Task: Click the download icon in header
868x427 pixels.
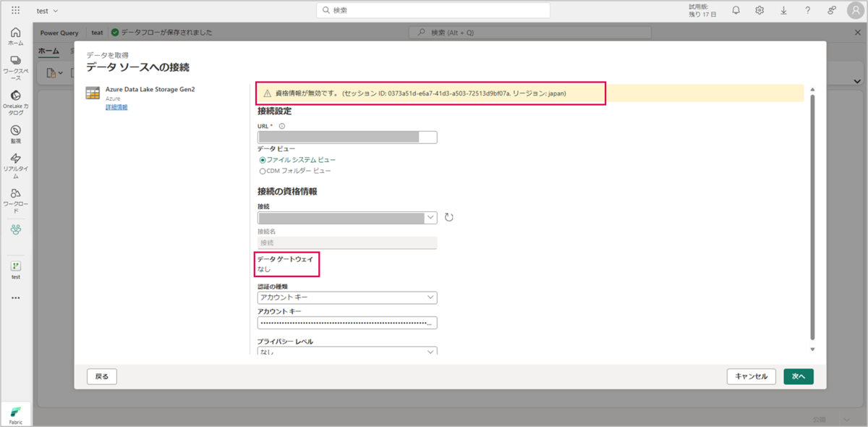Action: [x=783, y=10]
